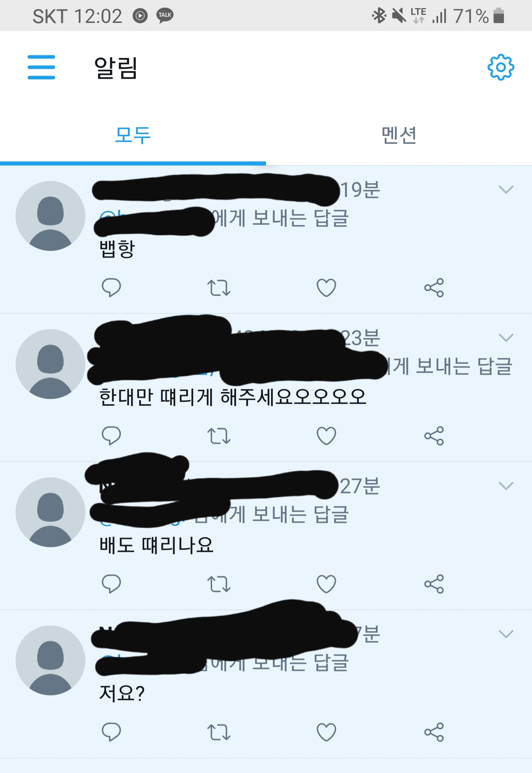Switch to the 멘션 tab
This screenshot has width=532, height=773.
click(399, 135)
